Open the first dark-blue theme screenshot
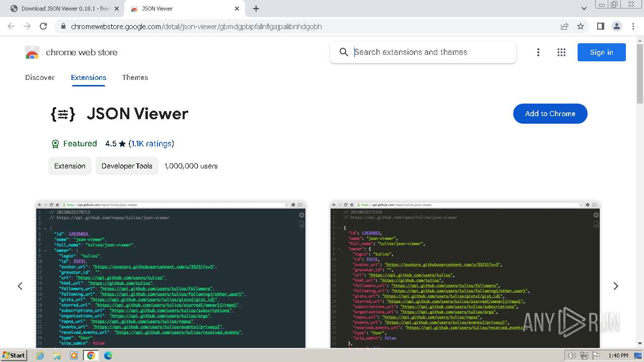The image size is (644, 362). 171,275
